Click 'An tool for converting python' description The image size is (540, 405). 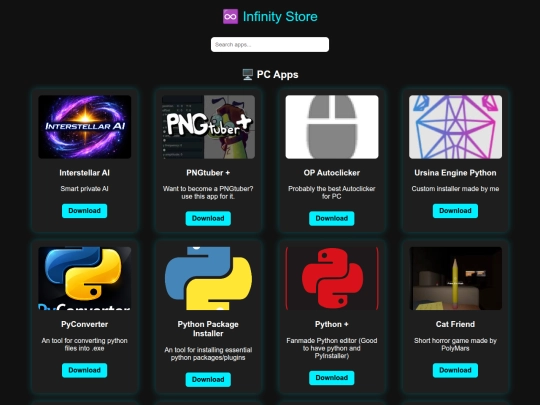click(x=84, y=344)
